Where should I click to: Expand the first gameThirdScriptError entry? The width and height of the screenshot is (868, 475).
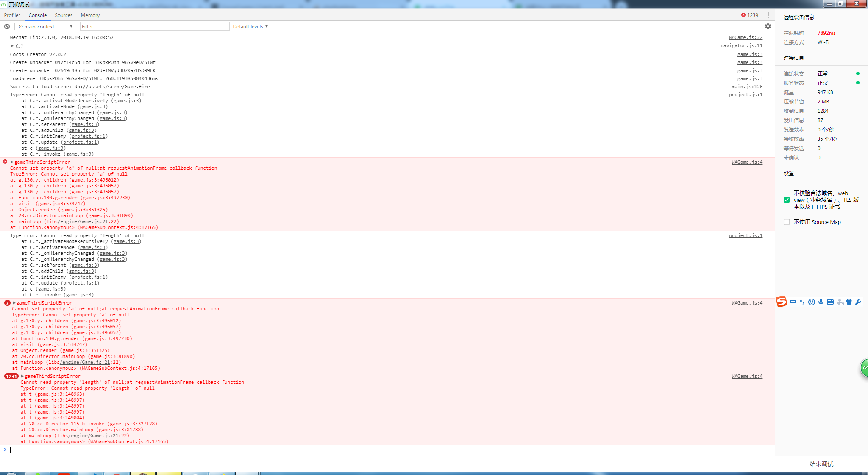(x=12, y=162)
